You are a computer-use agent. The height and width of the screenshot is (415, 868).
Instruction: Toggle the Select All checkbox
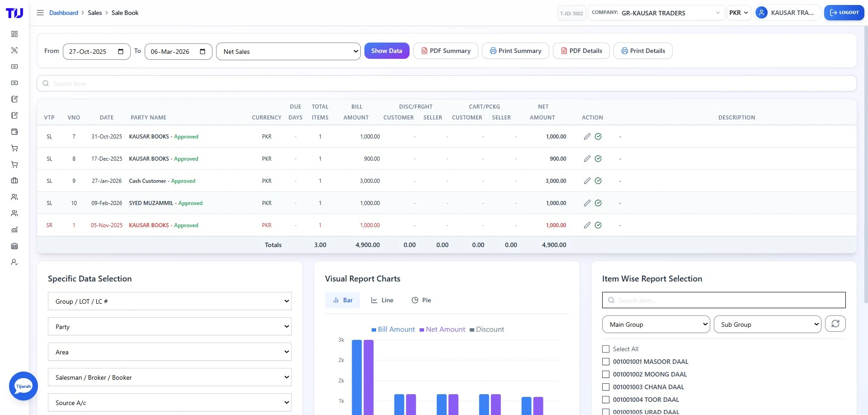click(x=605, y=349)
